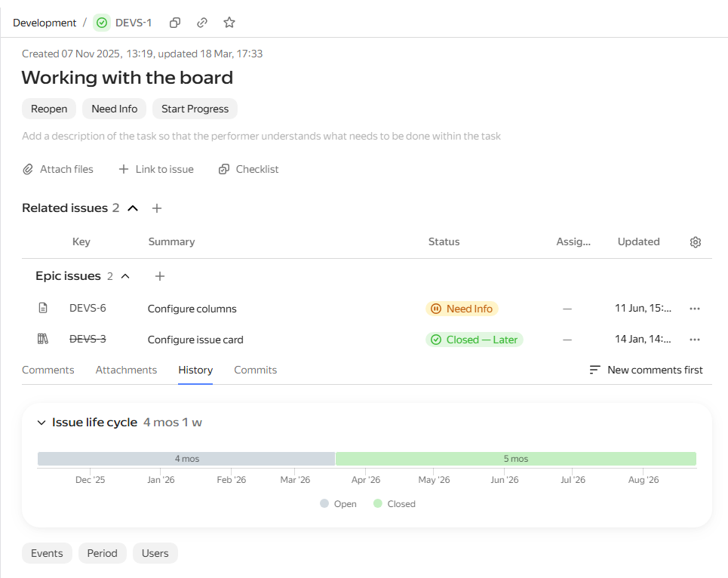
Task: Click the copy issue key icon
Action: click(x=174, y=23)
